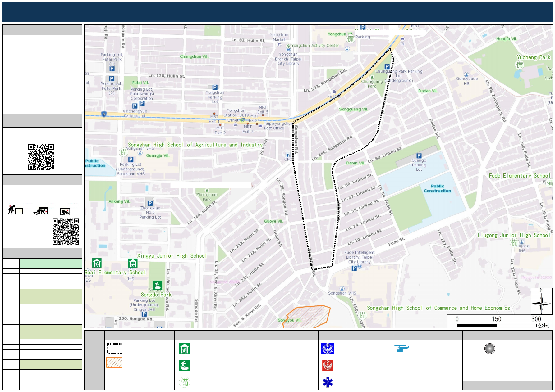Click the north arrow compass rose
Image resolution: width=555 pixels, height=392 pixels.
click(x=541, y=301)
